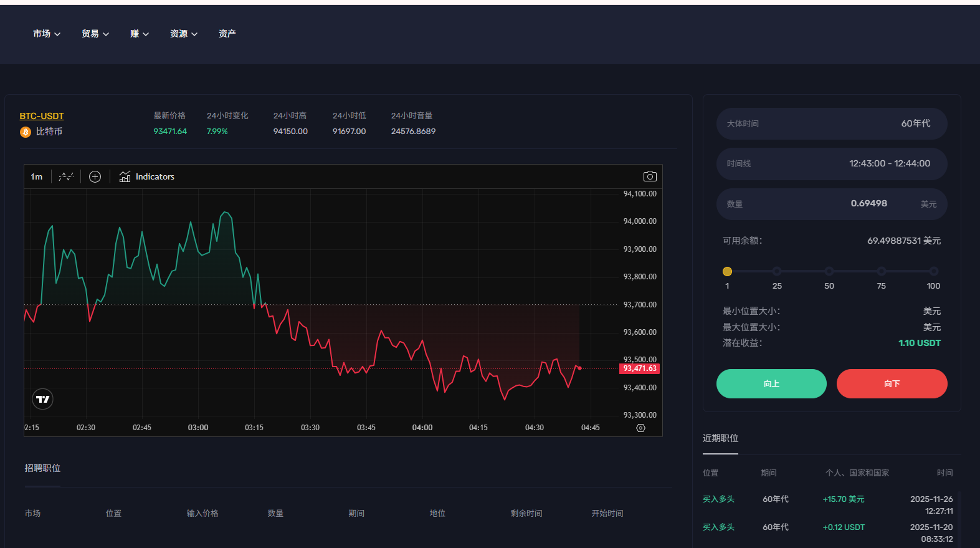Click the 93,471.63 current price label
Image resolution: width=980 pixels, height=548 pixels.
[640, 368]
